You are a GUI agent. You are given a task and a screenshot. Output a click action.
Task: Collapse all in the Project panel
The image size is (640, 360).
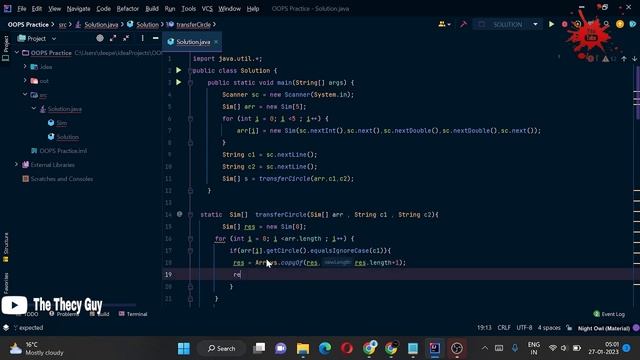(126, 38)
